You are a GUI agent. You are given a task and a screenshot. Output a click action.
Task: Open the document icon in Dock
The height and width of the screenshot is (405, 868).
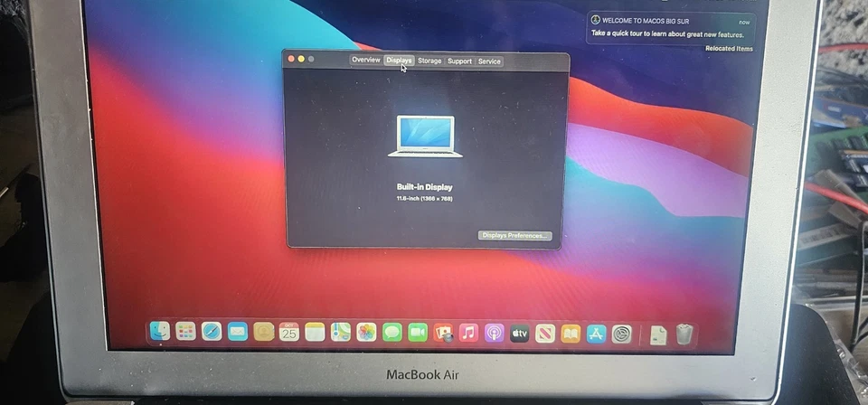coord(658,334)
